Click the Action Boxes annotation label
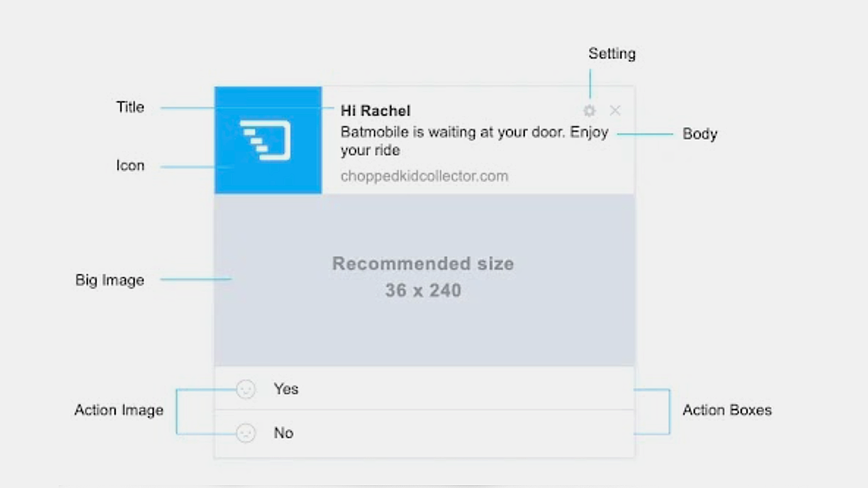Image resolution: width=868 pixels, height=488 pixels. (x=727, y=410)
